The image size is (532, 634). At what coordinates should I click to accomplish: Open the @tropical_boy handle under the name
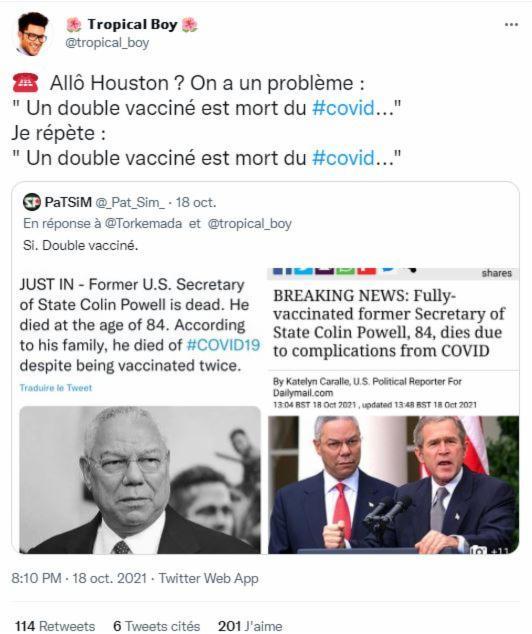tap(107, 43)
